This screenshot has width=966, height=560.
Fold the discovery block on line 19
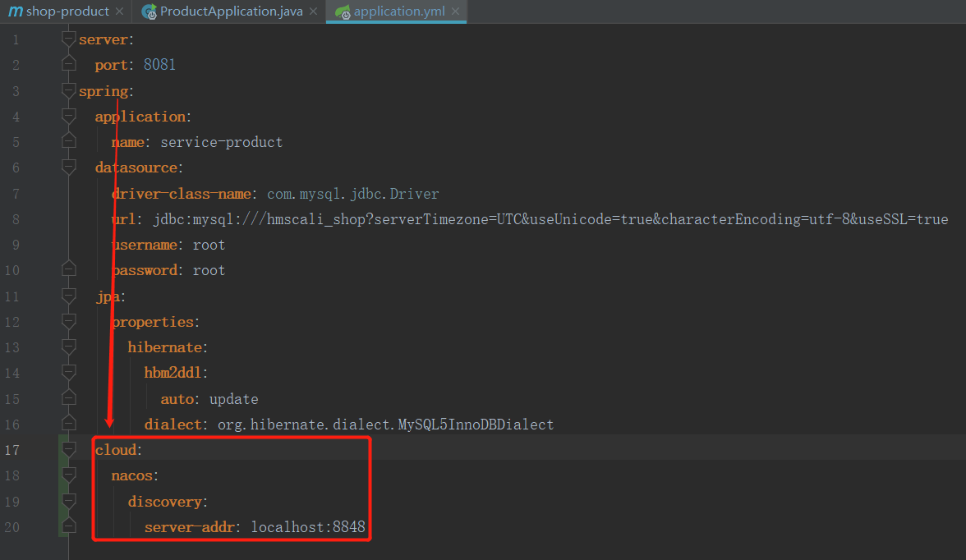(x=68, y=502)
